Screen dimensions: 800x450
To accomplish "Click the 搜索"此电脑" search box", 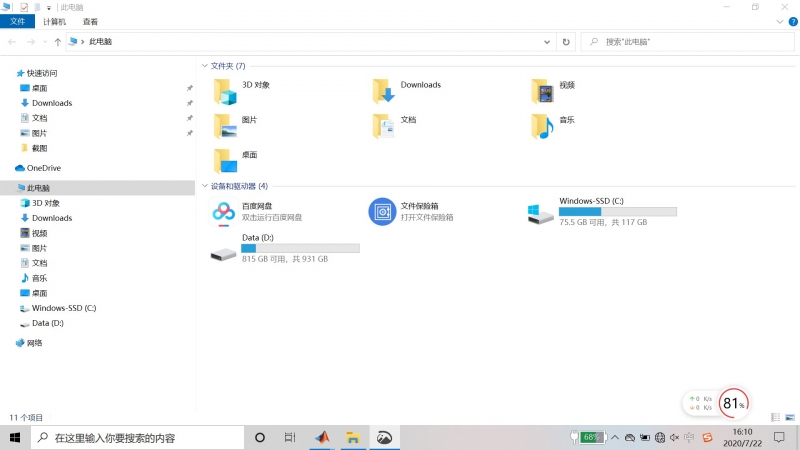I will [x=690, y=42].
